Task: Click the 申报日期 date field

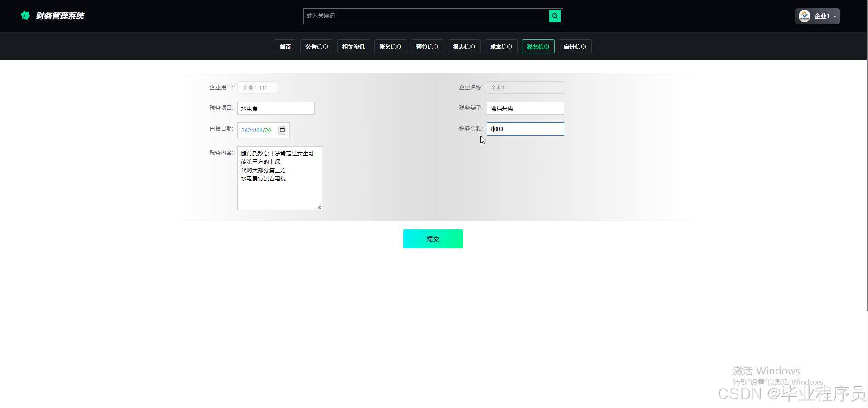Action: (264, 130)
